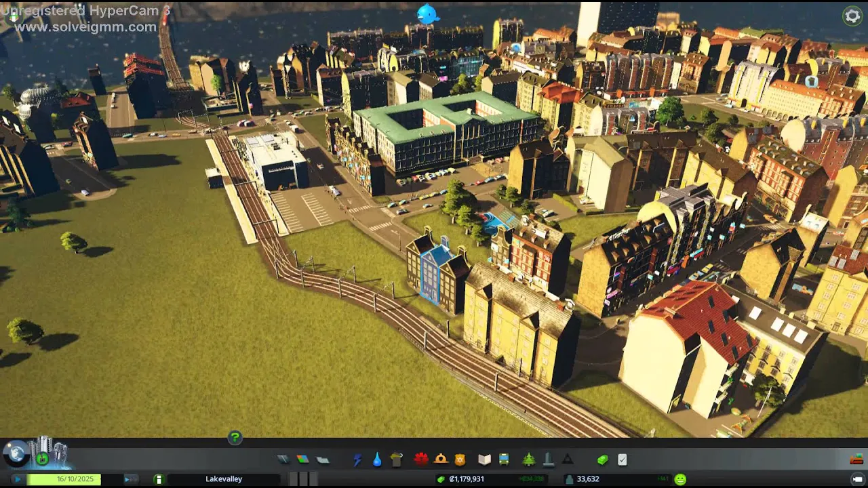Image resolution: width=868 pixels, height=488 pixels.
Task: Click the green happiness smiley face
Action: click(x=680, y=479)
